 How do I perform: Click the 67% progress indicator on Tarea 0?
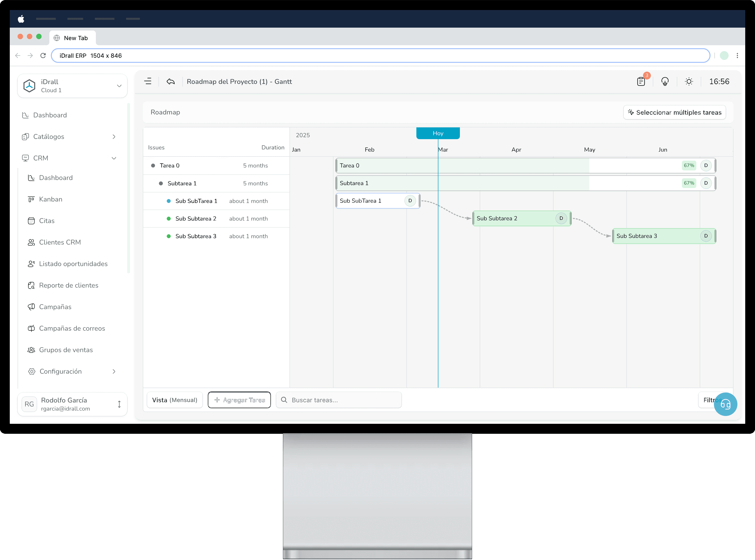pyautogui.click(x=688, y=165)
